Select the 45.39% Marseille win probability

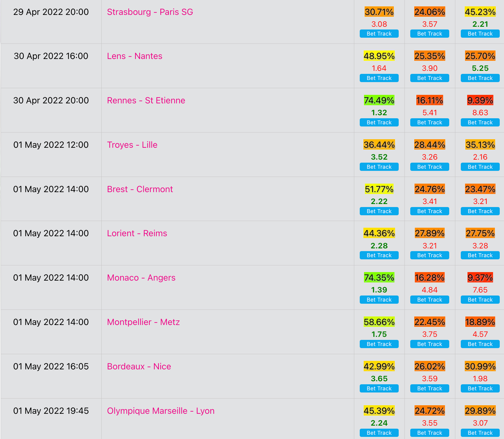379,411
